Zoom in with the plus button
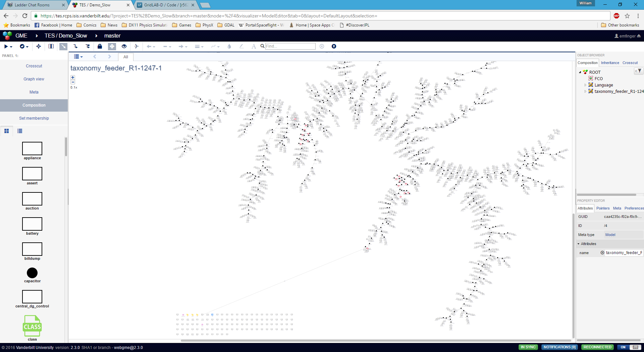 pyautogui.click(x=73, y=77)
